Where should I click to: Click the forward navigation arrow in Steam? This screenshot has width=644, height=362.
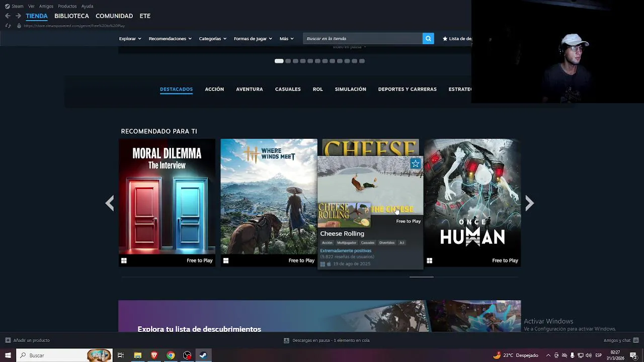18,16
